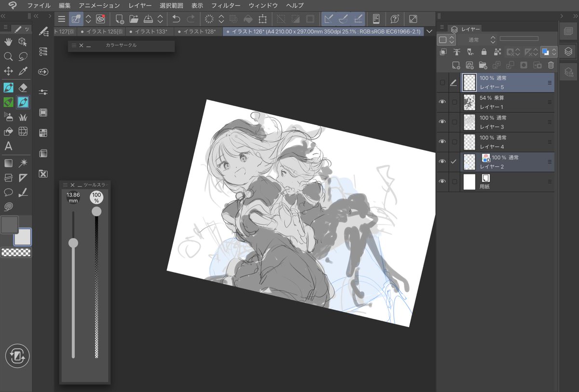Open handle menu of レイヤー 3 row

[549, 122]
